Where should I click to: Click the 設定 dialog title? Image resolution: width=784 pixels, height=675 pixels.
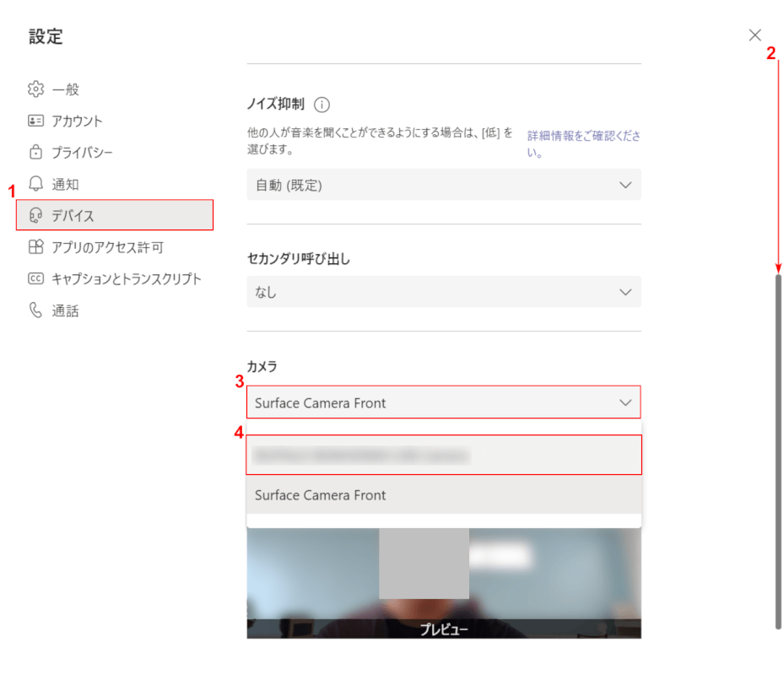[46, 36]
